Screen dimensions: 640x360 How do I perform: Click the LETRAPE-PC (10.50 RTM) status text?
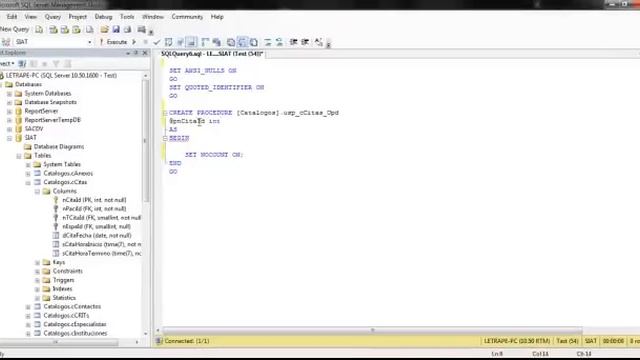[517, 341]
